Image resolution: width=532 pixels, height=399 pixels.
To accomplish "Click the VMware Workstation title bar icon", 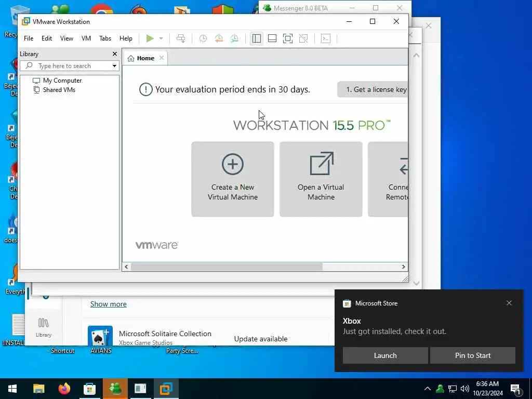I will 26,22.
